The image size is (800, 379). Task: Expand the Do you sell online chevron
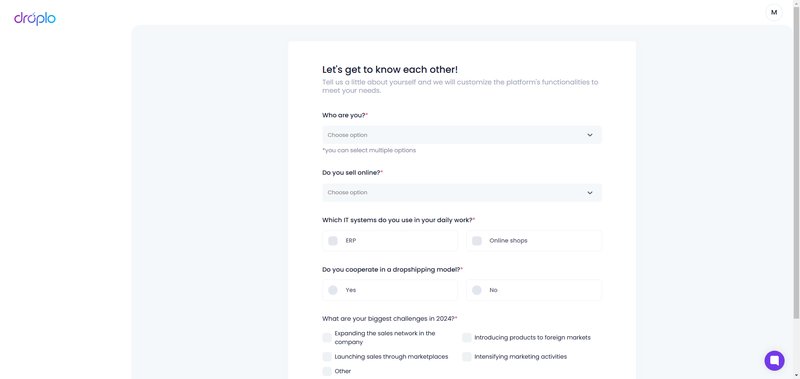point(589,193)
